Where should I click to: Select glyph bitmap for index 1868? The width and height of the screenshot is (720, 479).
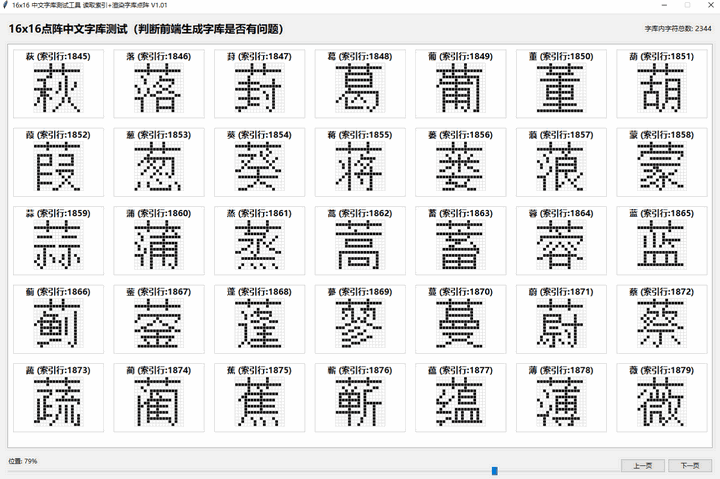[259, 324]
